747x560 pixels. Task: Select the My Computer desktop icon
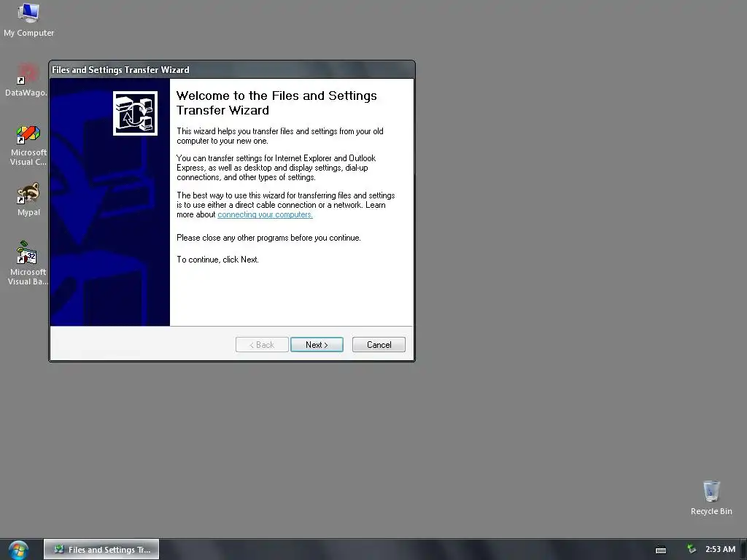28,20
